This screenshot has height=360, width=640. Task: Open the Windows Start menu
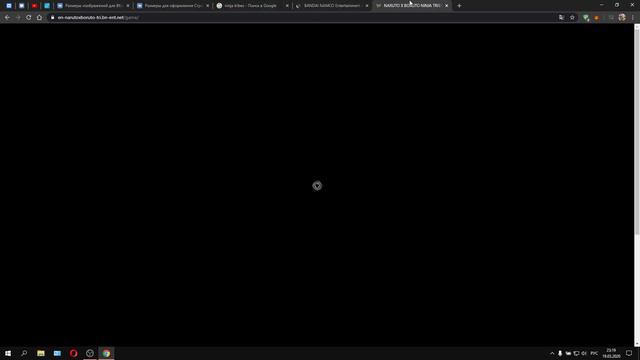(8, 353)
